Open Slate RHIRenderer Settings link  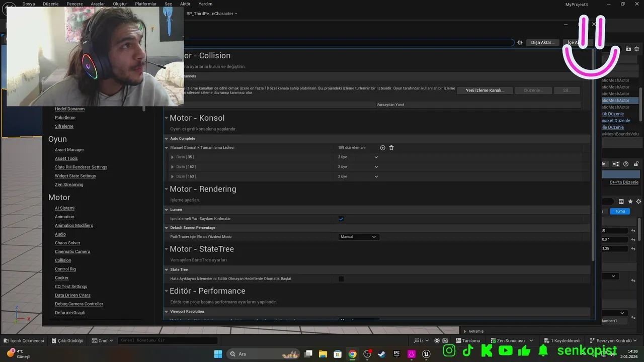pos(81,167)
